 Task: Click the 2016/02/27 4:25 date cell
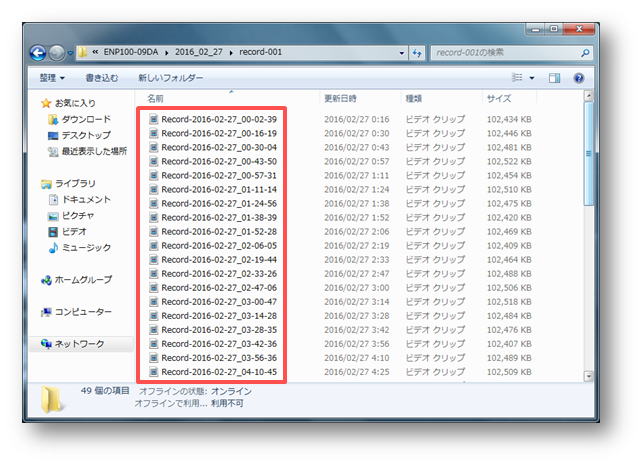[357, 372]
